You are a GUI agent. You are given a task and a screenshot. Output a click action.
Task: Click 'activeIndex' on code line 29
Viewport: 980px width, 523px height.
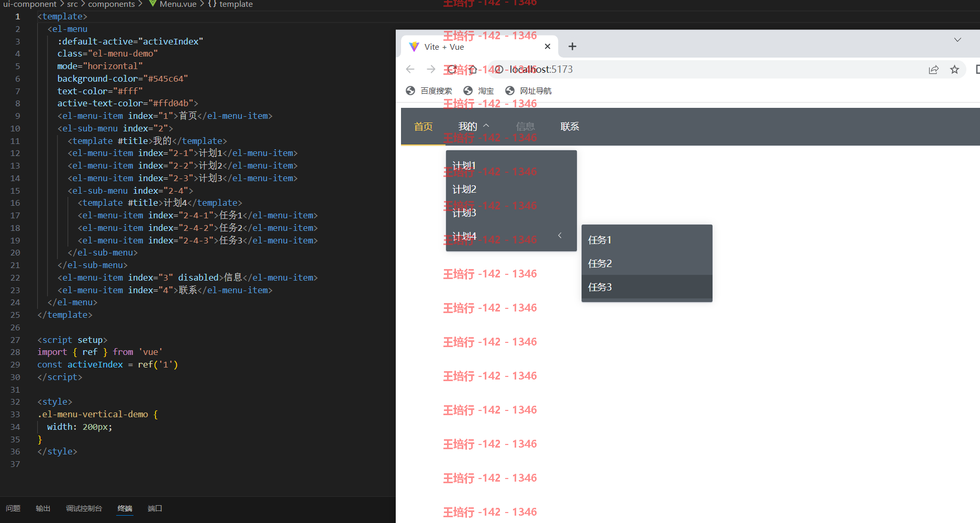[x=95, y=364]
